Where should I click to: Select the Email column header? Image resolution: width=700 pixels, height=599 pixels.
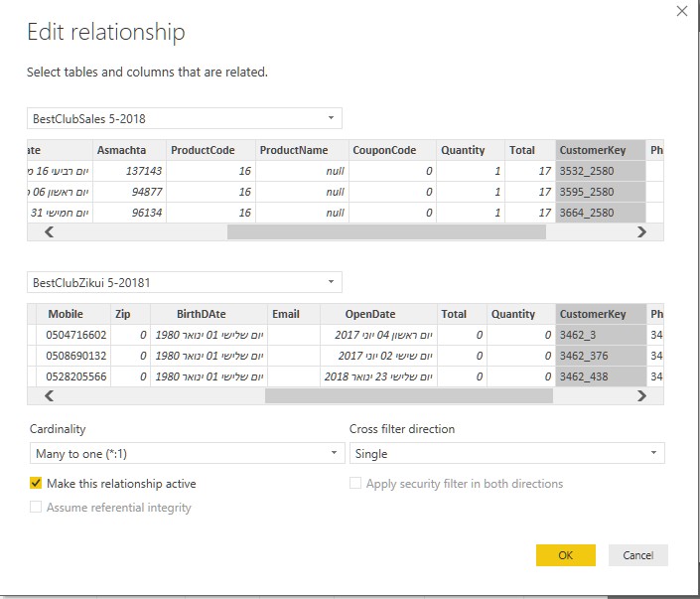click(x=294, y=314)
